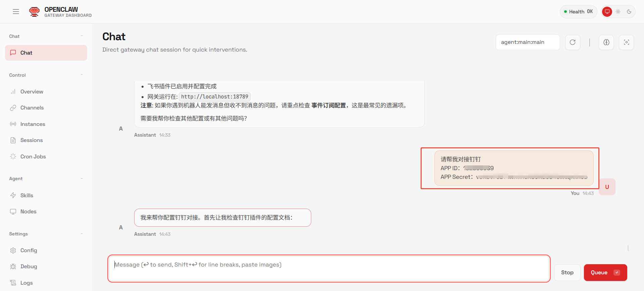Click "需要我帮你检查其他配置或有其他问题吗?" text

tap(194, 119)
